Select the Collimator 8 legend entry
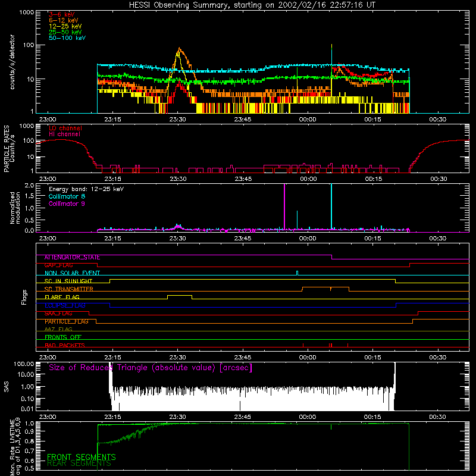The image size is (476, 476). pos(67,196)
